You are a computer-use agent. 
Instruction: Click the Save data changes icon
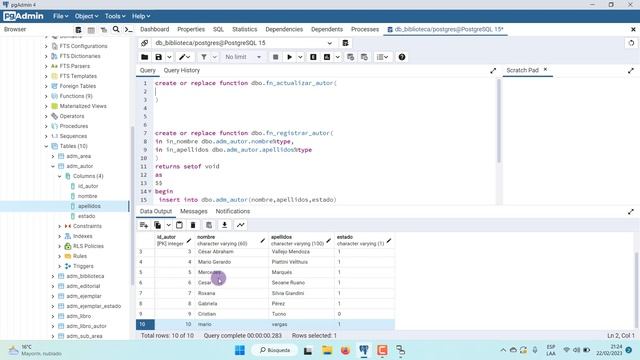coord(209,225)
